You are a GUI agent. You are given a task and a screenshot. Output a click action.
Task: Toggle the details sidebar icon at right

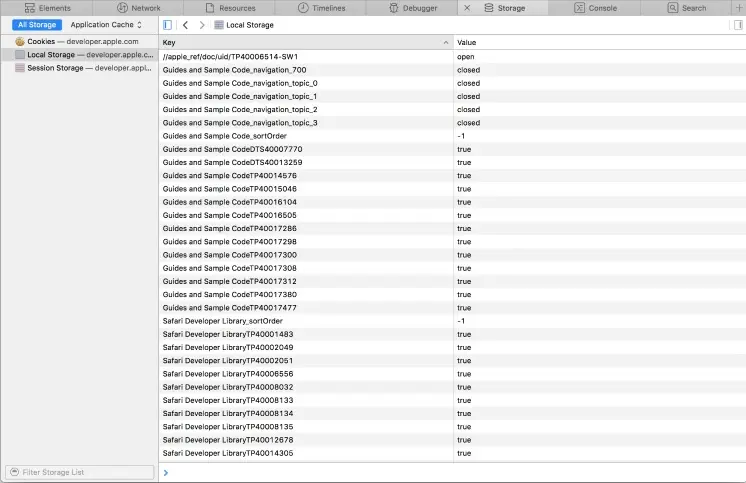tap(738, 25)
